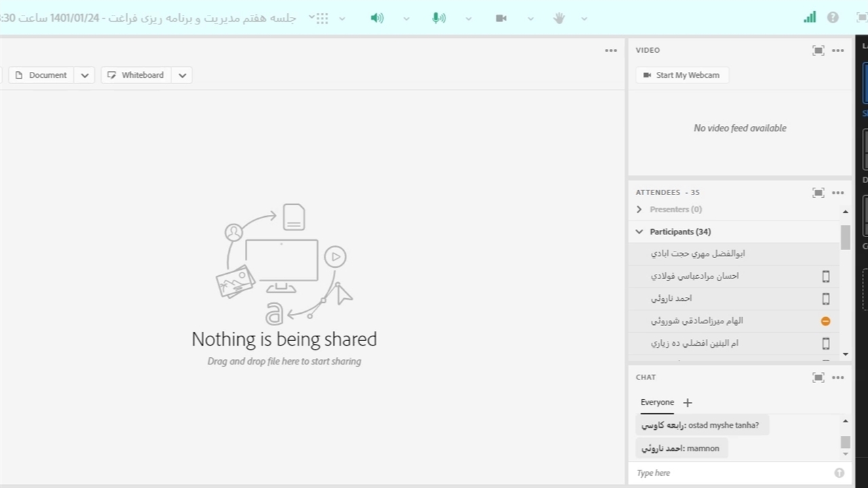The image size is (868, 488).
Task: Toggle the microphone in top toolbar
Action: (x=439, y=18)
